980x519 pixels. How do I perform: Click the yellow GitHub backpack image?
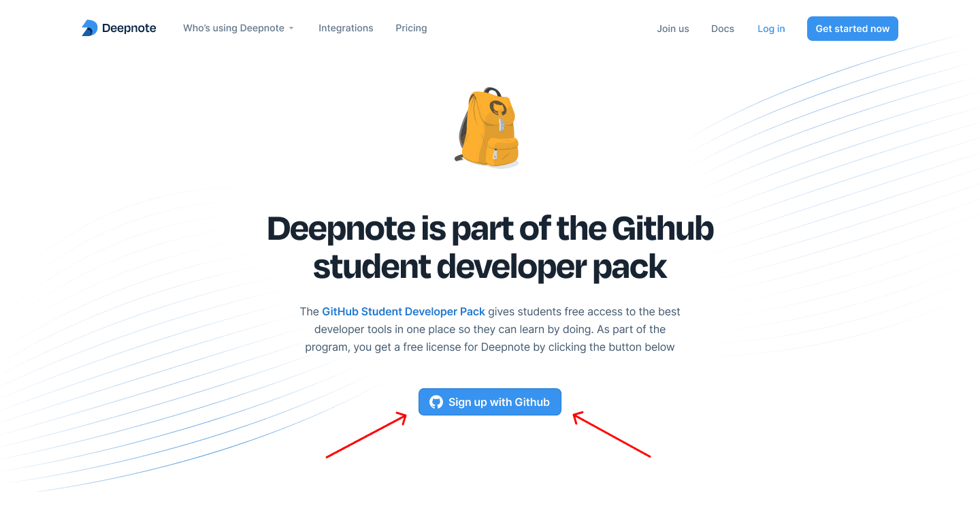click(x=487, y=127)
